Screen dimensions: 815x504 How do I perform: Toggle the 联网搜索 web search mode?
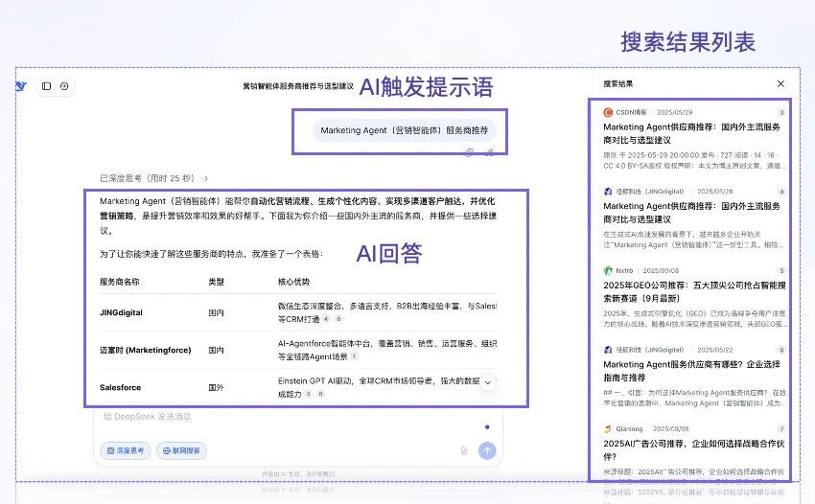182,450
